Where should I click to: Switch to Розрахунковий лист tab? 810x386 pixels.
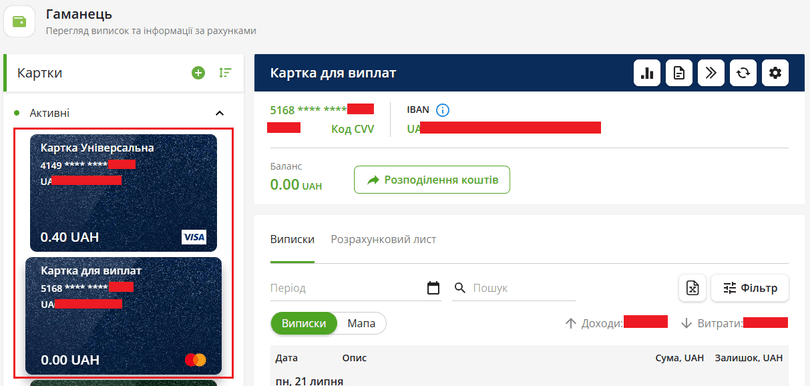pyautogui.click(x=383, y=240)
